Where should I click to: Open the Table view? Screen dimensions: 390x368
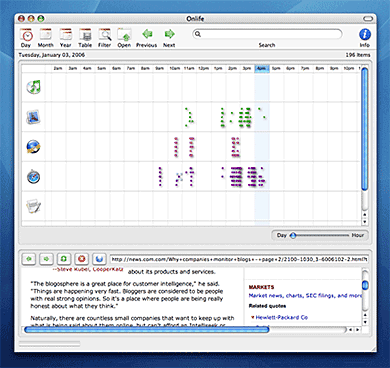pos(85,37)
